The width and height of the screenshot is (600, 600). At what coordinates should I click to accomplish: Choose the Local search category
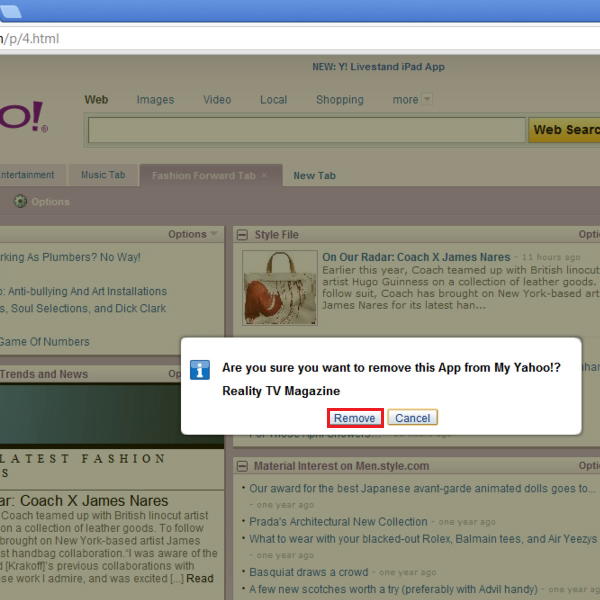click(274, 99)
